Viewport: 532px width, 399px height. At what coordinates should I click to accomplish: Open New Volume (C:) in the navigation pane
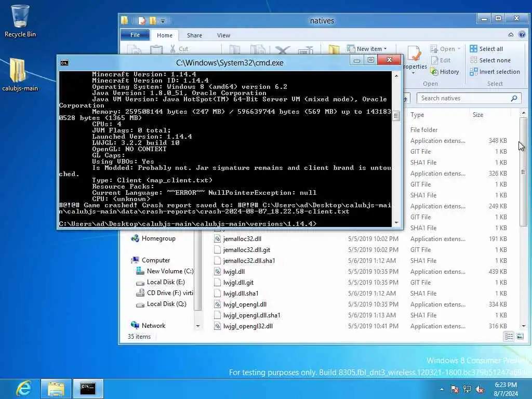click(170, 271)
